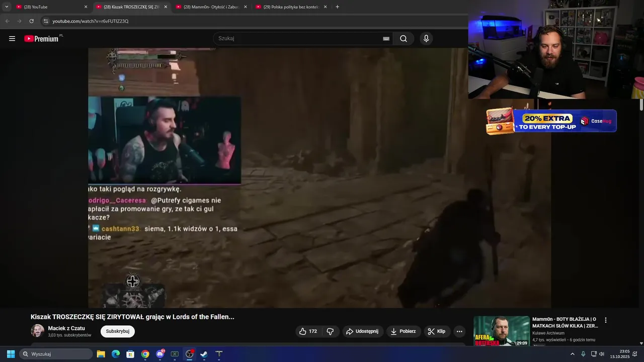Click the browser address bar URL

91,21
